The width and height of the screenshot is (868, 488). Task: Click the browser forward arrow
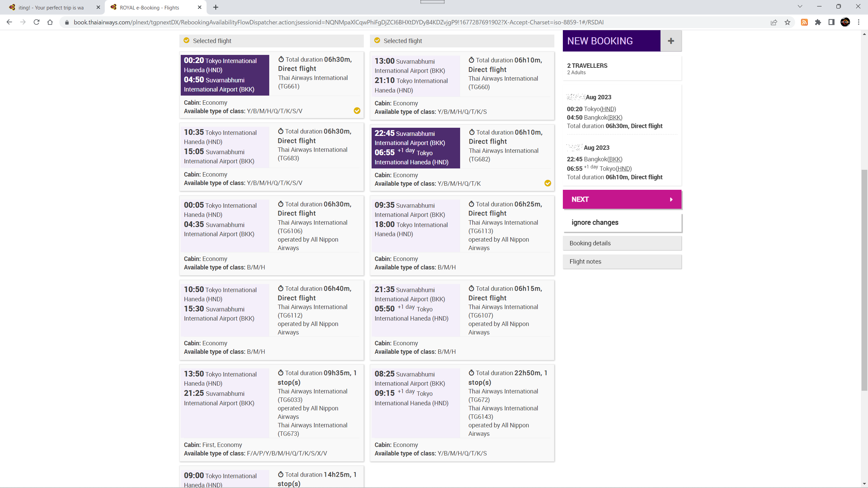(23, 22)
